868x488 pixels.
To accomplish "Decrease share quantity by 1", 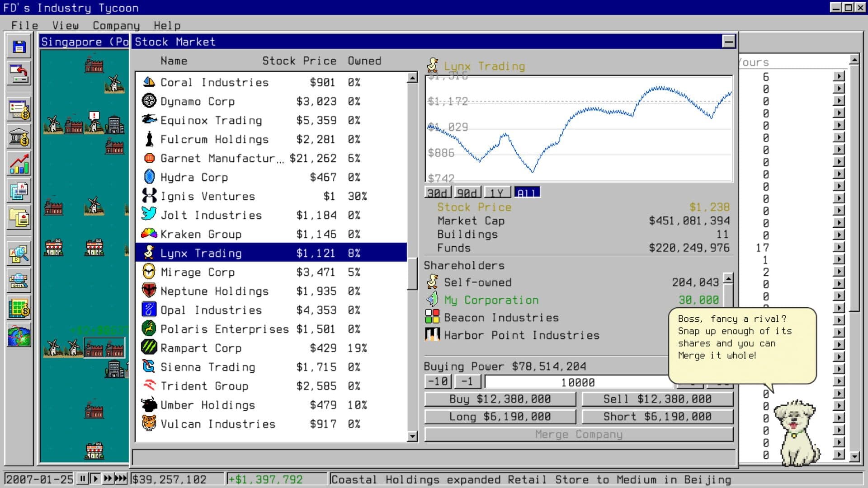I will (467, 382).
